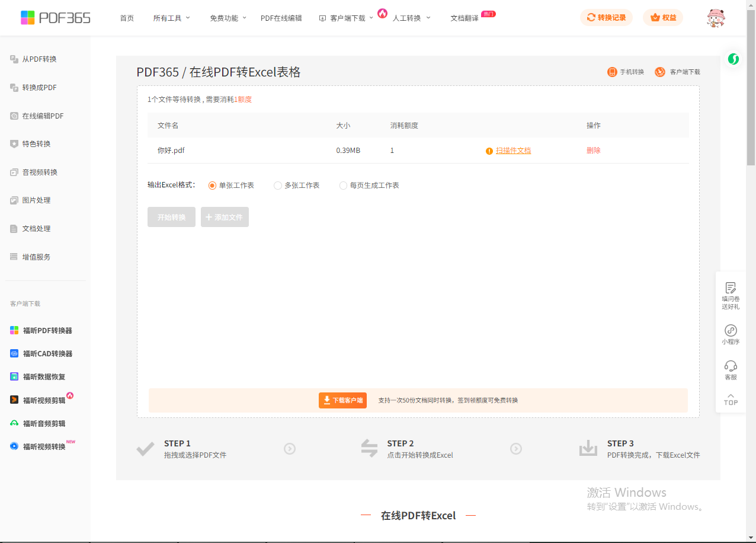Open the 填问卷送好礼 survey icon

[x=731, y=288]
